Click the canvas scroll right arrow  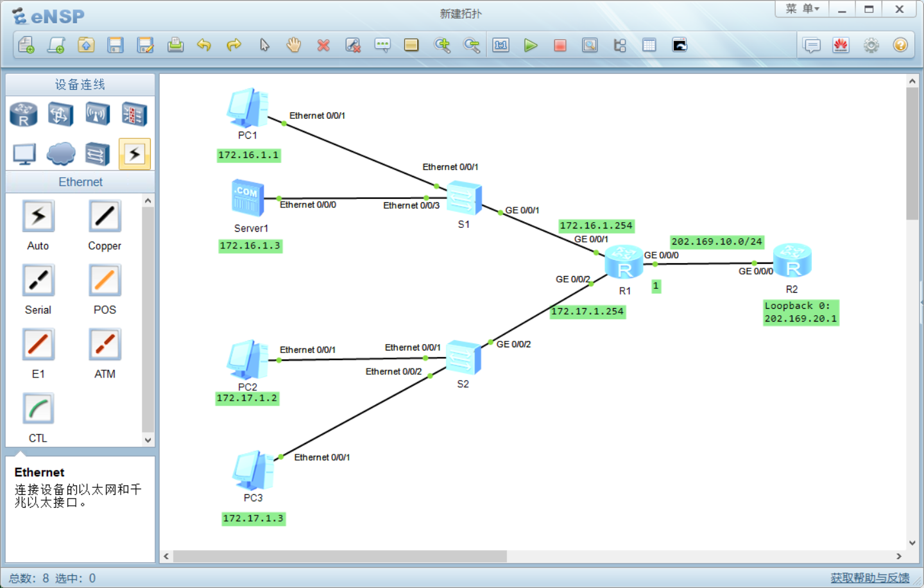click(x=899, y=556)
